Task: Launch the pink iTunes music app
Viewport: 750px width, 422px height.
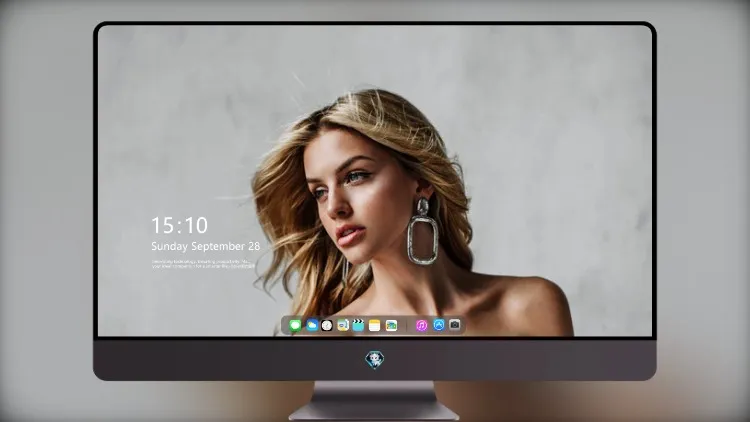Action: point(421,325)
